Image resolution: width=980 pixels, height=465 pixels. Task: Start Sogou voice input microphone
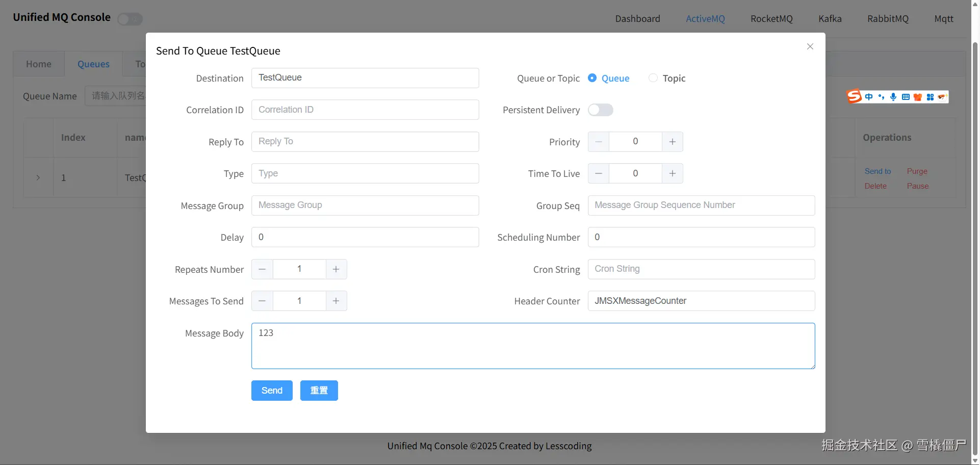click(893, 97)
